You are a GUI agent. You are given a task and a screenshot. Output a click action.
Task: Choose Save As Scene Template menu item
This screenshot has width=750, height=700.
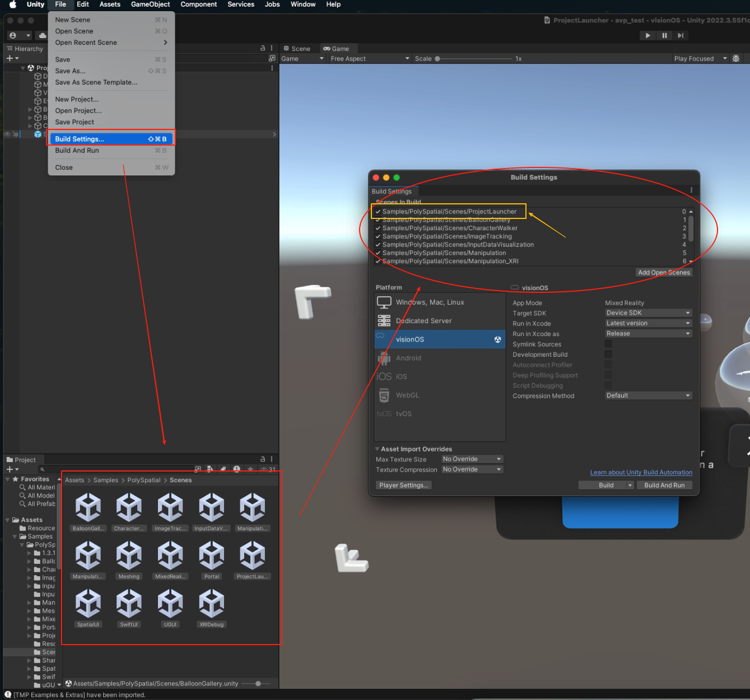coord(111,82)
